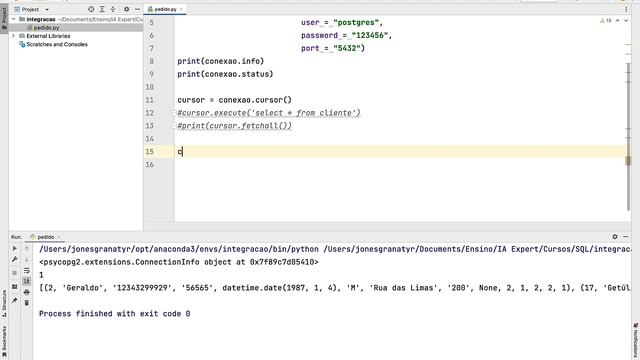Toggle fold marker at line 13

174,126
